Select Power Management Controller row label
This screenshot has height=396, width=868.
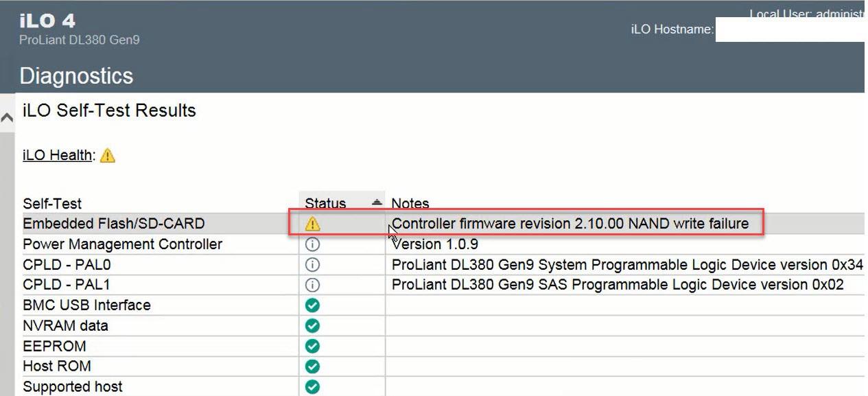pos(122,244)
